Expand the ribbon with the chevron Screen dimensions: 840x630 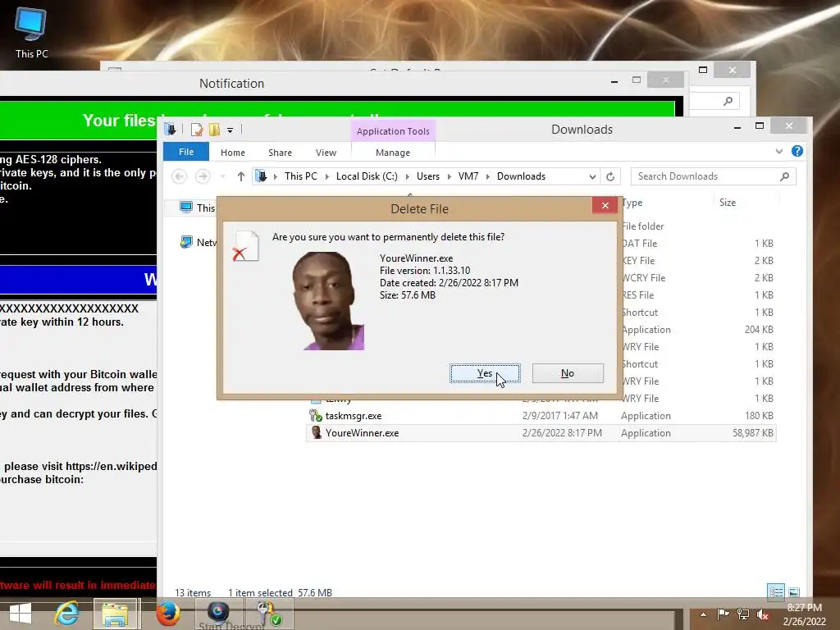779,152
